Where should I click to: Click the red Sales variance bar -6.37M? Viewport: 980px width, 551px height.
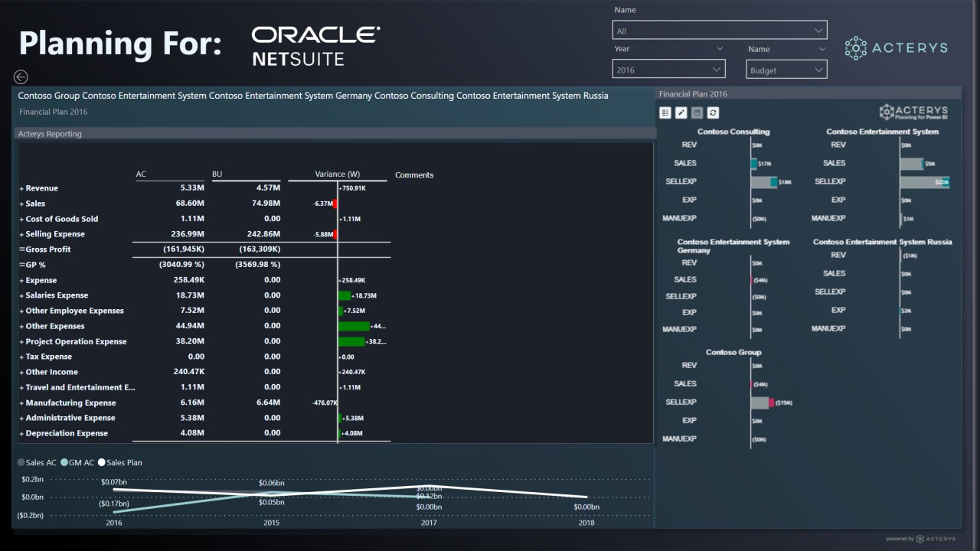pos(335,204)
